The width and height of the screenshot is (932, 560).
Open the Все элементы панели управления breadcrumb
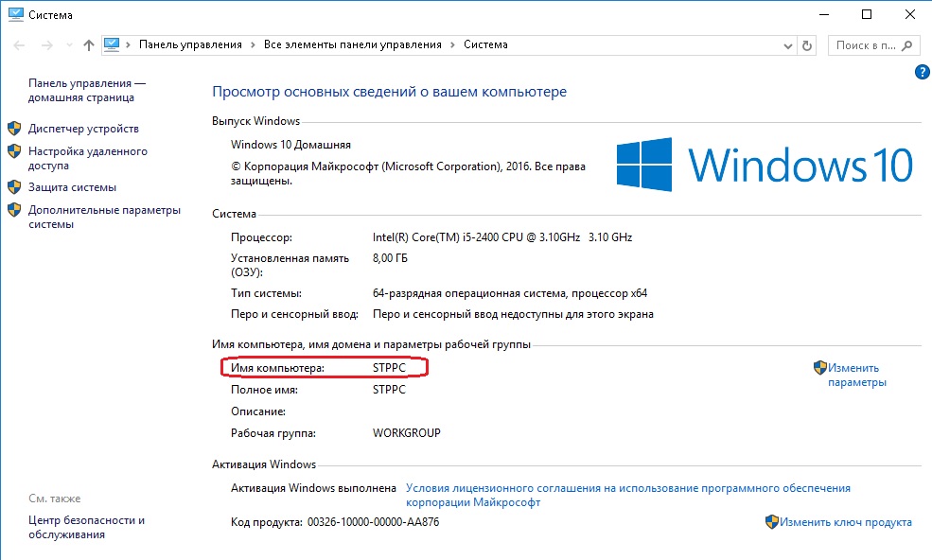353,44
